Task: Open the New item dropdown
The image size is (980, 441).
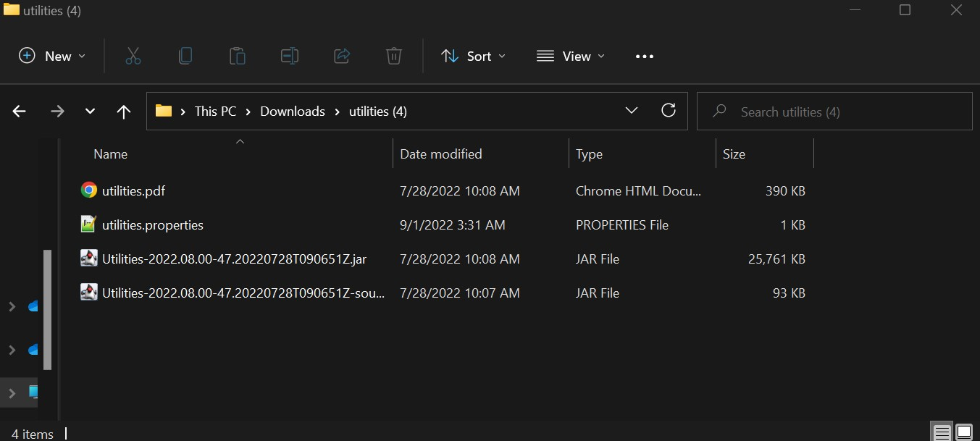Action: (x=52, y=56)
